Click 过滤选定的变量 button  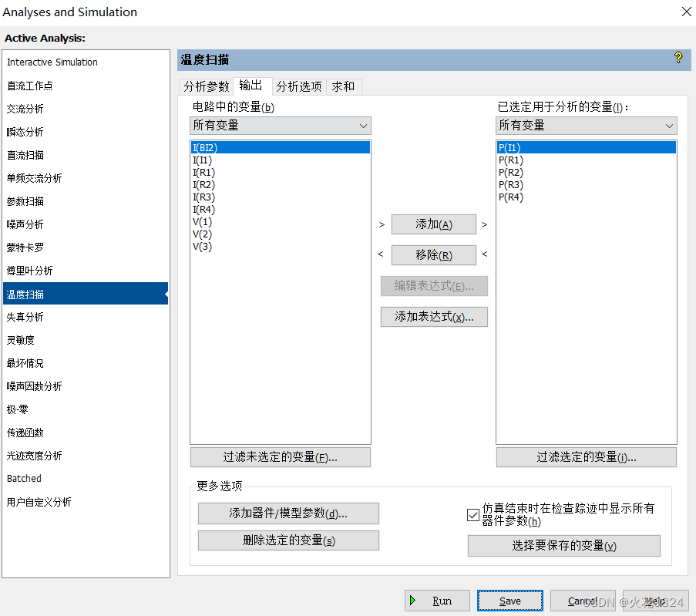click(586, 457)
